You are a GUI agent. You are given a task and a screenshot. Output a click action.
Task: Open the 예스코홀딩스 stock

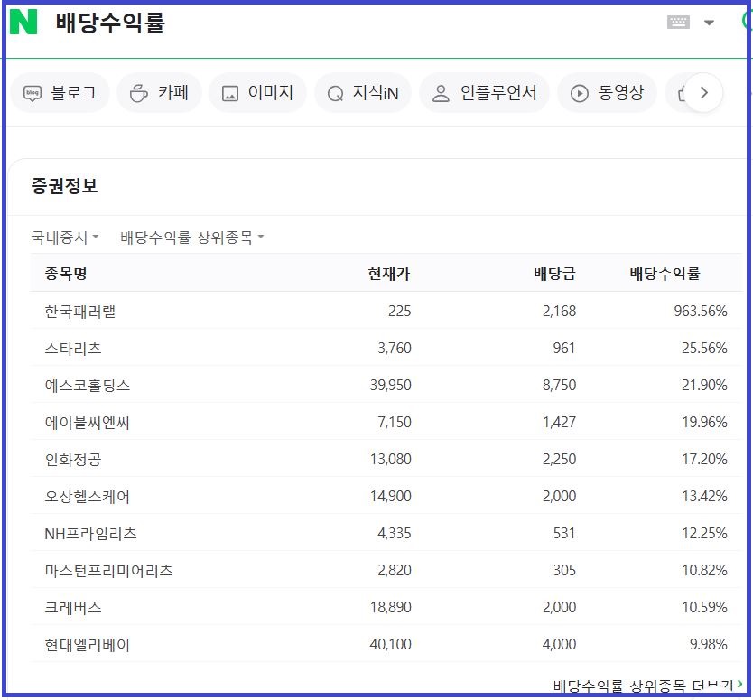point(88,386)
